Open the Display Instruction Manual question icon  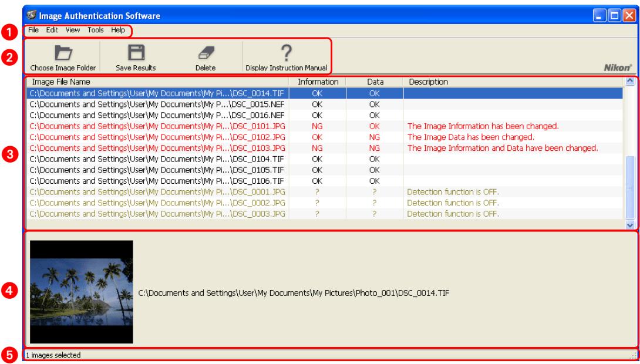[x=287, y=53]
